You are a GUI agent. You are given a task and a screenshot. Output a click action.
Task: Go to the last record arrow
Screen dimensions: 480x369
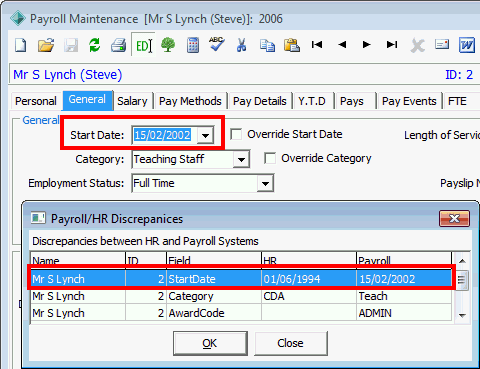392,44
